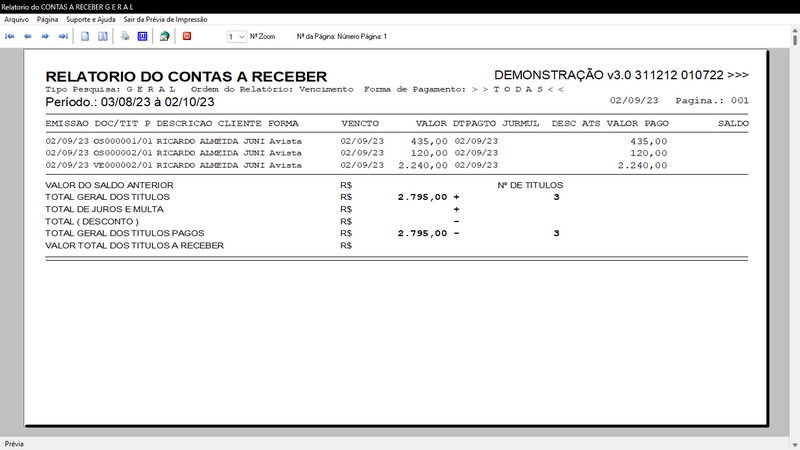Go to the first page arrow
800x450 pixels.
[10, 36]
